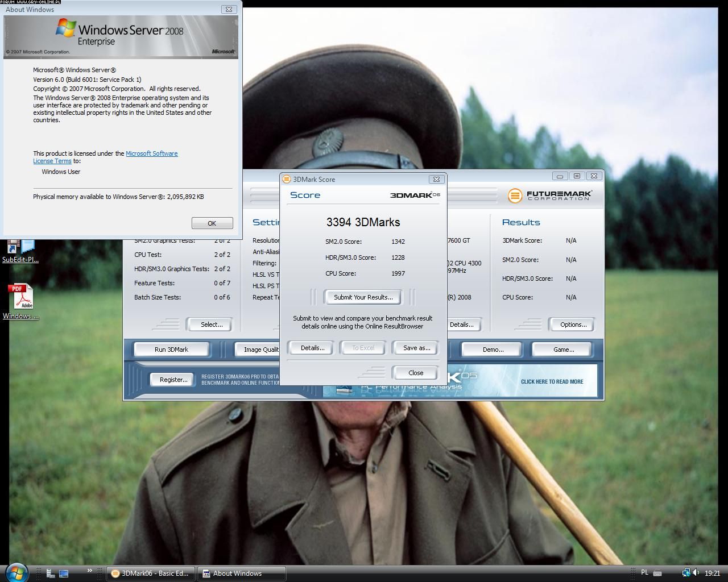The image size is (728, 582).
Task: Click the volume speaker tray icon
Action: [x=696, y=573]
